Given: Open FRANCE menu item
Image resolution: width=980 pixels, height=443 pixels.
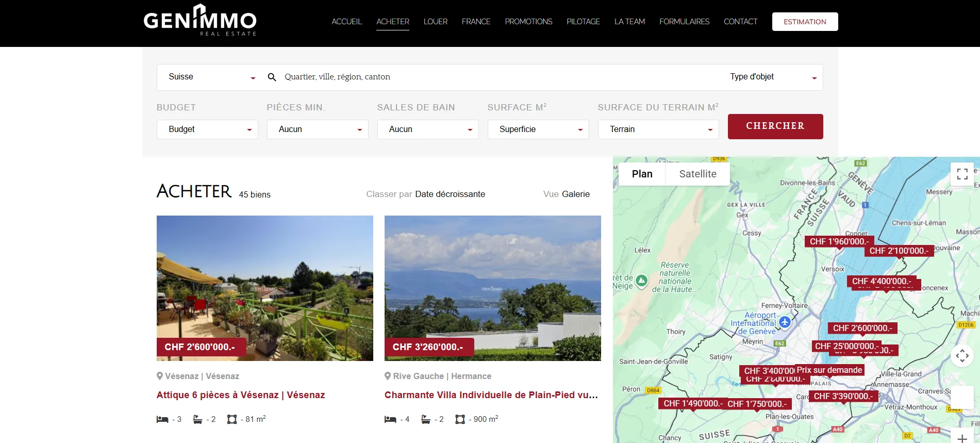Looking at the screenshot, I should point(476,22).
